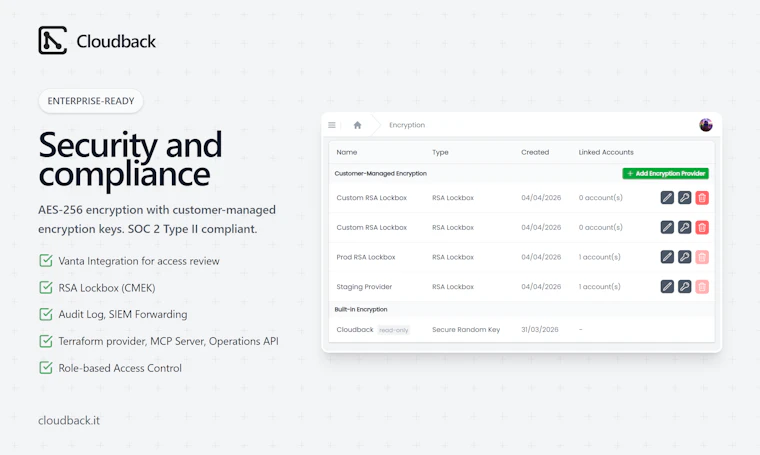Click RSA Lockbox type in Prod RSA Lockbox row
Viewport: 760px width, 455px height.
(x=453, y=257)
